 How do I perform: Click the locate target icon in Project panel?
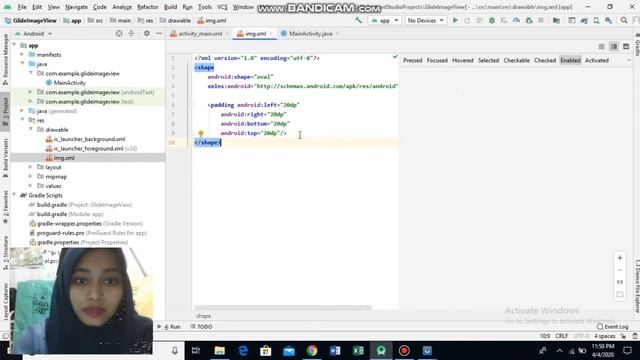coord(119,33)
